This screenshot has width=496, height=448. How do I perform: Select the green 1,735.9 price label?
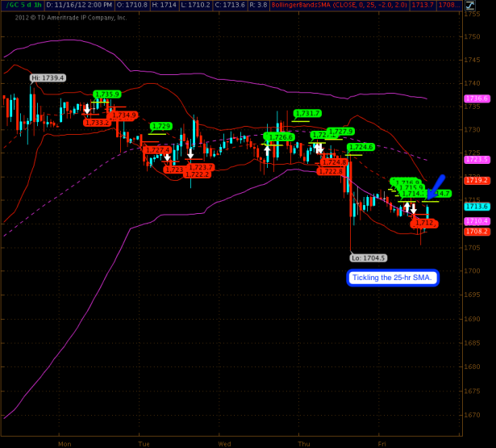point(106,94)
